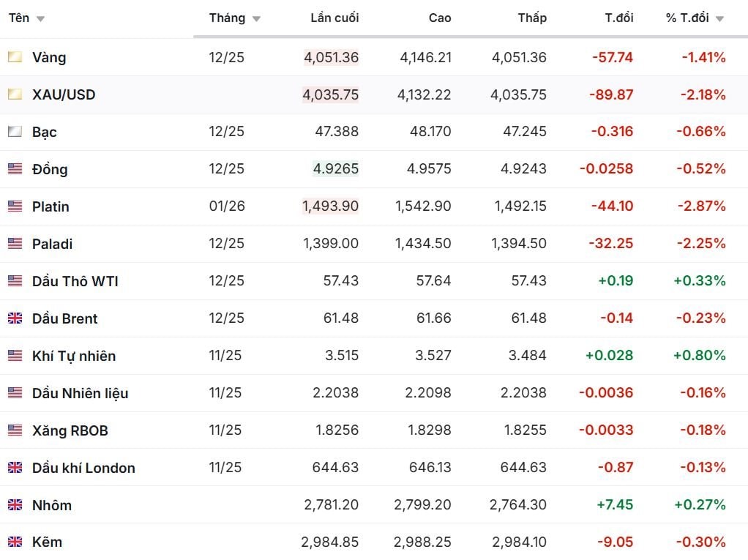Click the UK flag beside Dầu Brent
This screenshot has height=560, width=748.
click(x=15, y=318)
